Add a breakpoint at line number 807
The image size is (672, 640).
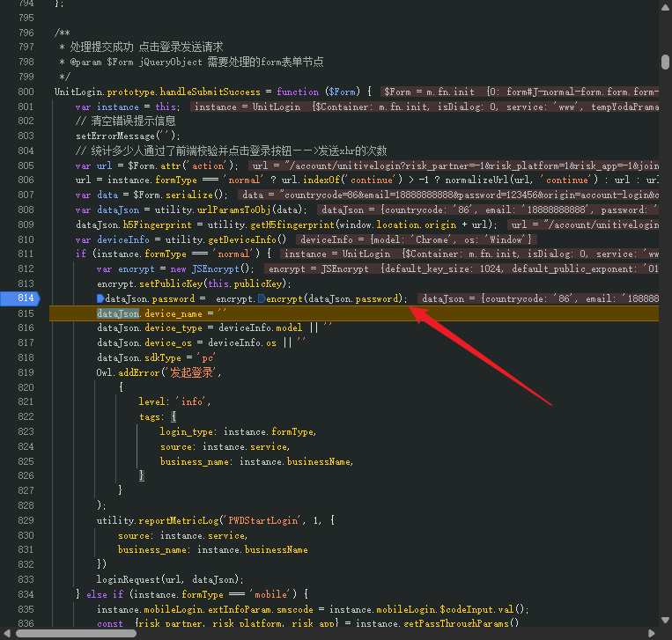tap(26, 195)
